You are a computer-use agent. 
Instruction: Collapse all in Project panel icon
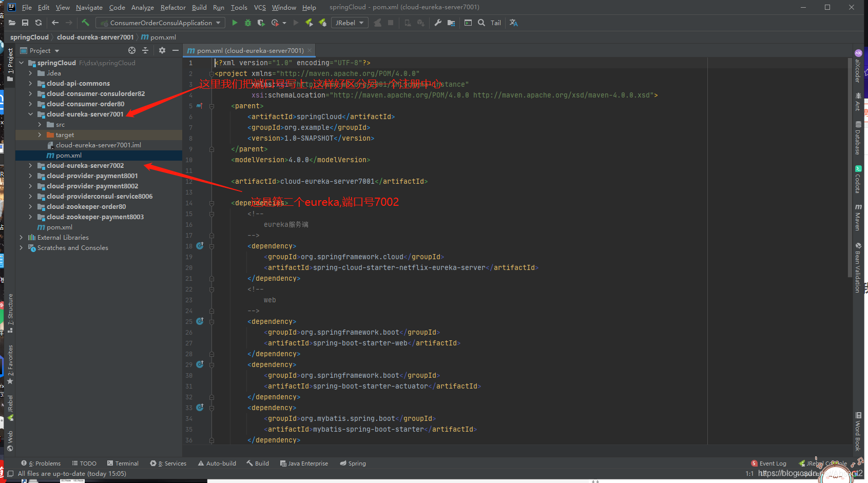pyautogui.click(x=145, y=50)
